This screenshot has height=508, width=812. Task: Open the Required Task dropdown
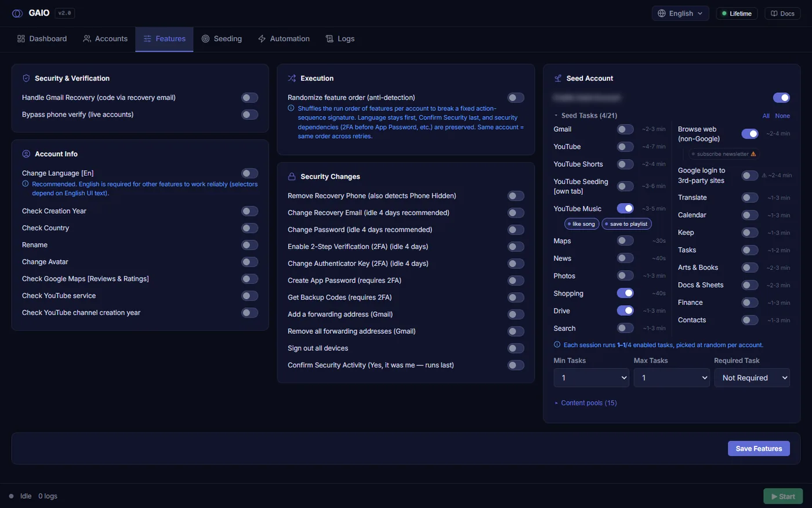(x=752, y=377)
